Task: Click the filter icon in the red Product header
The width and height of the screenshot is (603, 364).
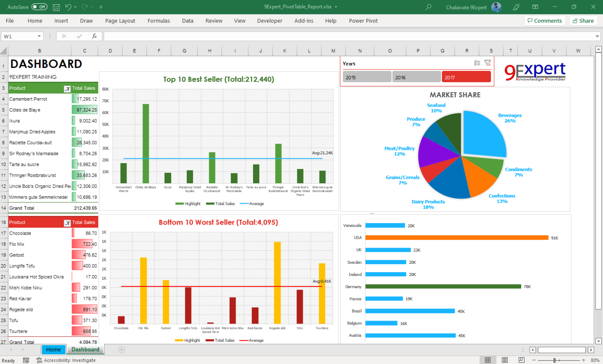Action: pyautogui.click(x=67, y=222)
